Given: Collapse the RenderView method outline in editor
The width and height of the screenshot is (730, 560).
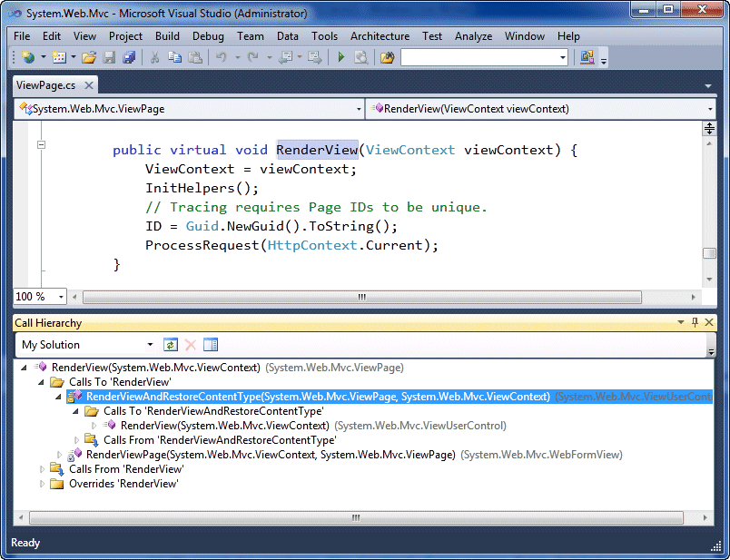Looking at the screenshot, I should [41, 145].
